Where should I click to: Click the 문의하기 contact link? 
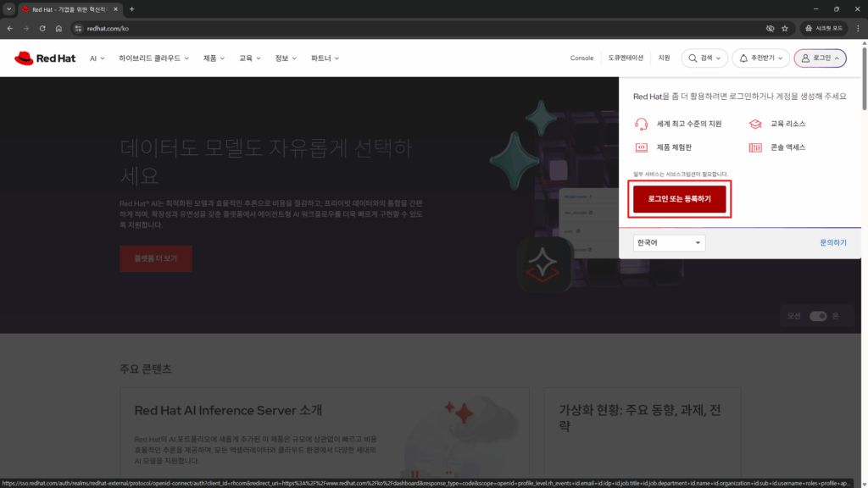coord(832,242)
